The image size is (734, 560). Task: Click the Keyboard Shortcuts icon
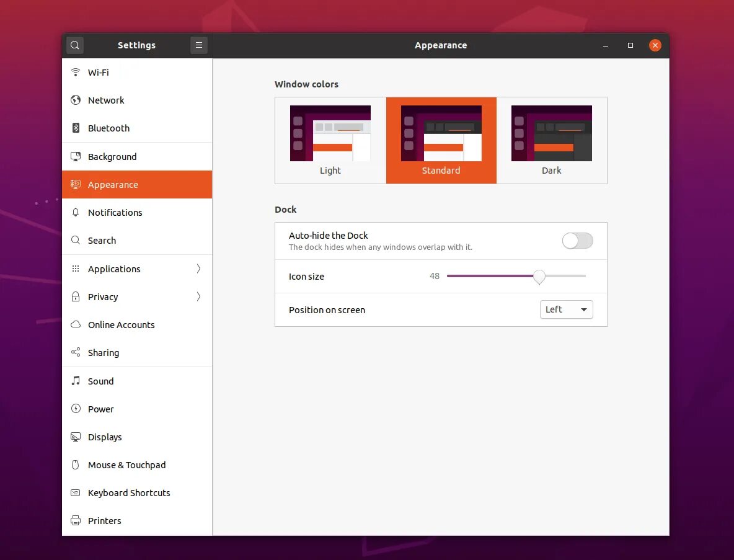[76, 492]
